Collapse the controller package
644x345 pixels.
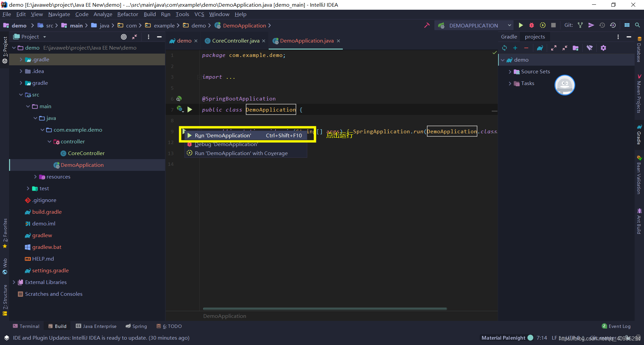click(x=49, y=142)
